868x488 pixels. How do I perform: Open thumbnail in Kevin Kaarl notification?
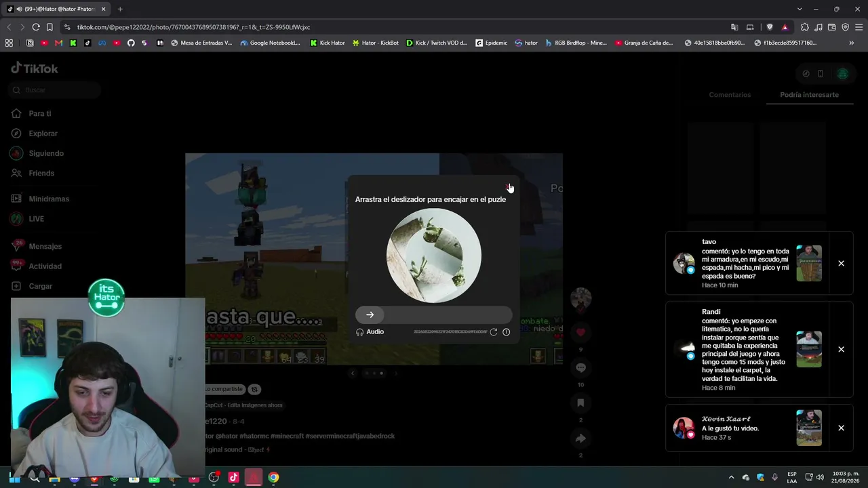click(x=809, y=428)
